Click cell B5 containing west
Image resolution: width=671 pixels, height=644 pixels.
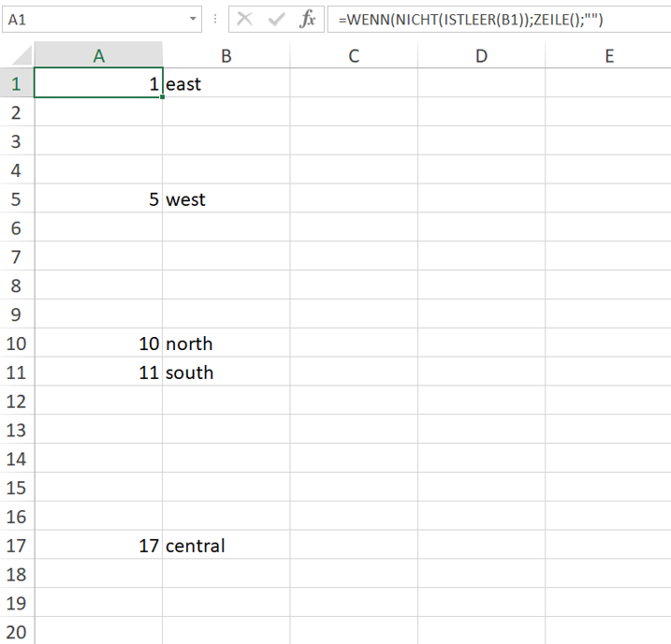tap(226, 198)
